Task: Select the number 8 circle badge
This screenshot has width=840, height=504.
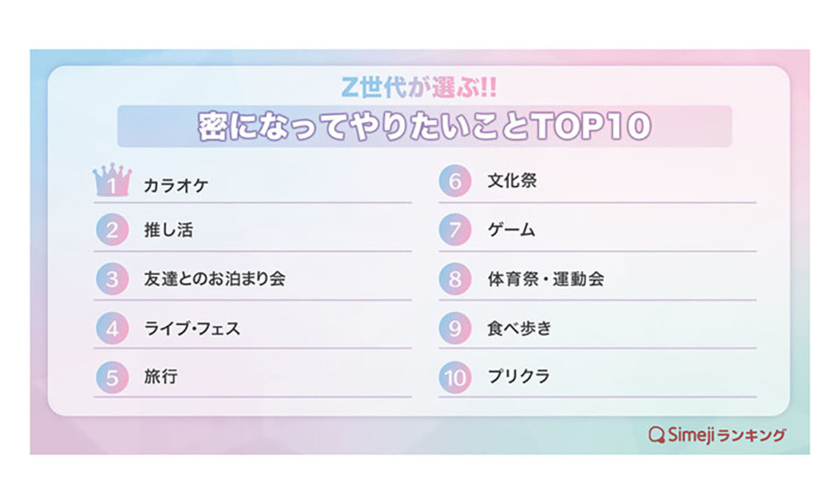Action: coord(455,279)
